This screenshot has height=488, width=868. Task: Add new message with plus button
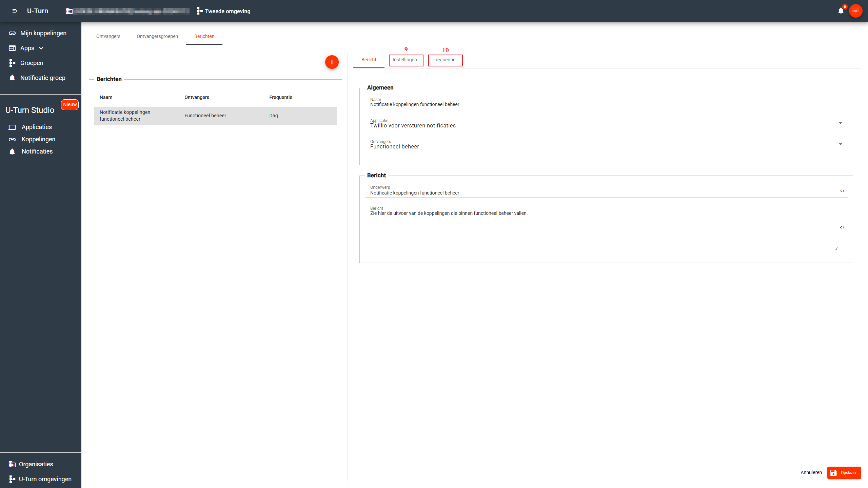[x=332, y=62]
